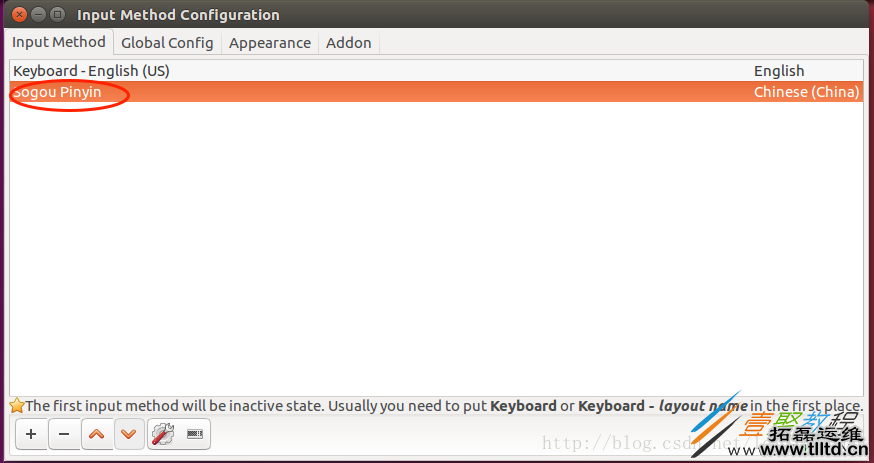Add a new input method with plus button
This screenshot has width=874, height=463.
[31, 434]
